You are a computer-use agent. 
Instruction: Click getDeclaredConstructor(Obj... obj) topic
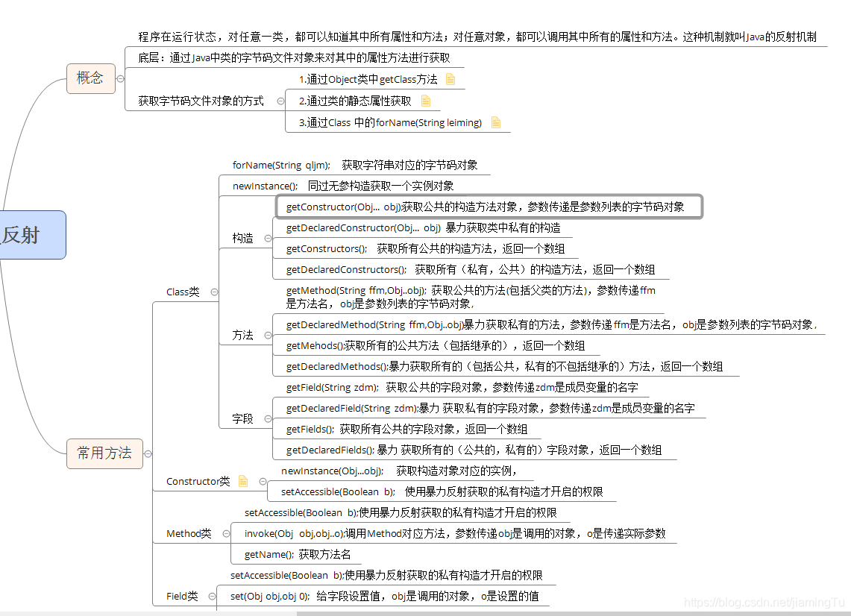pos(424,228)
